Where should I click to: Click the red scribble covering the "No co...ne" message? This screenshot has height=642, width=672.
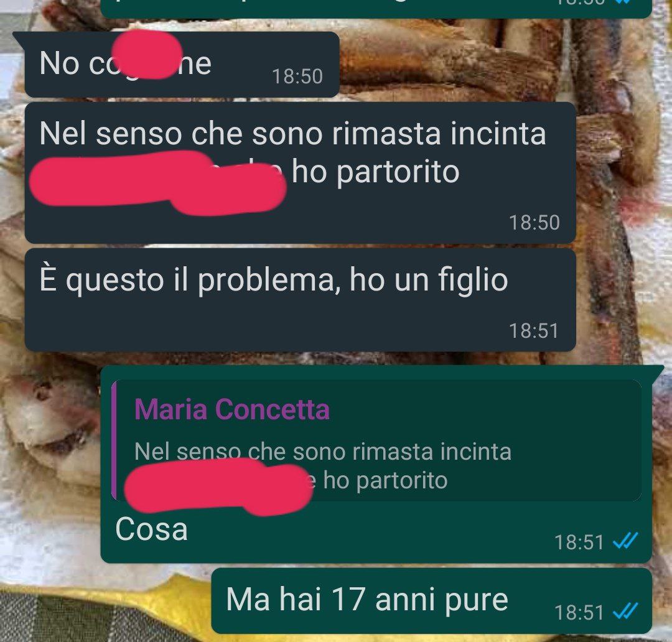(147, 54)
